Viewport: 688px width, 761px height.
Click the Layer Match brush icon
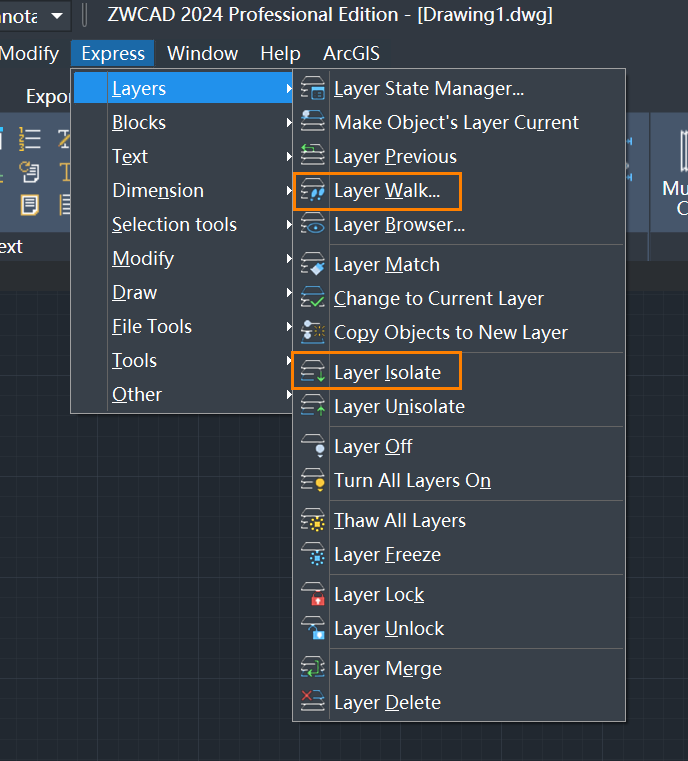312,265
